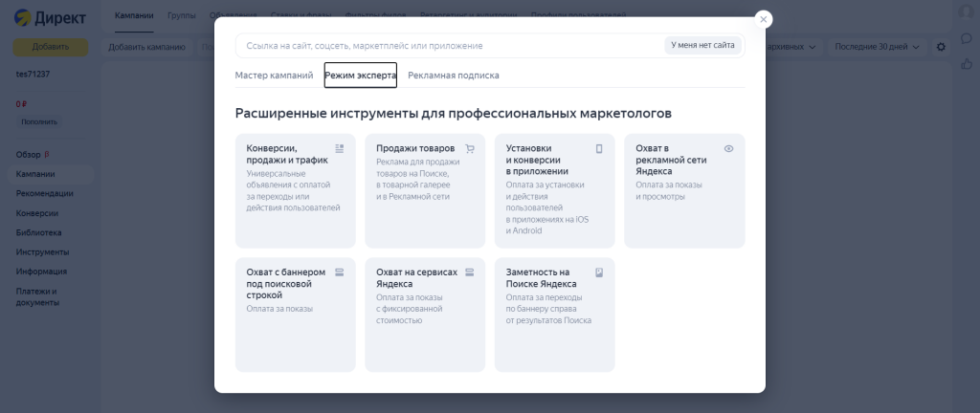Click the icon on Охват на сервисах Яндекса card
Screen dimensions: 980x413
tap(470, 272)
